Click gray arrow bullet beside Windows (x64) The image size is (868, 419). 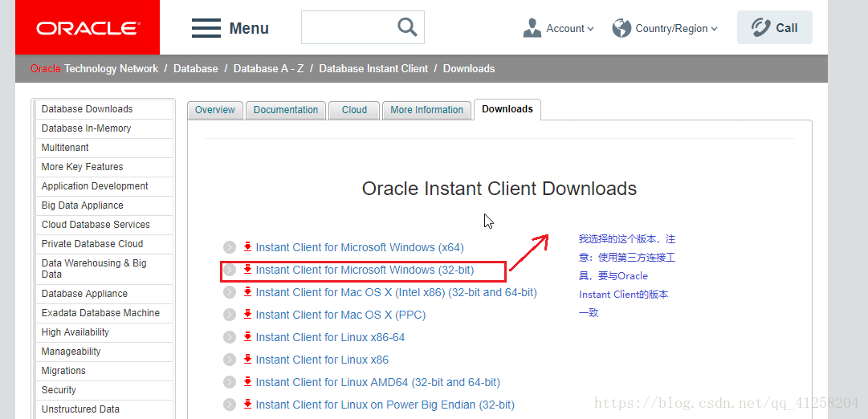coord(229,247)
